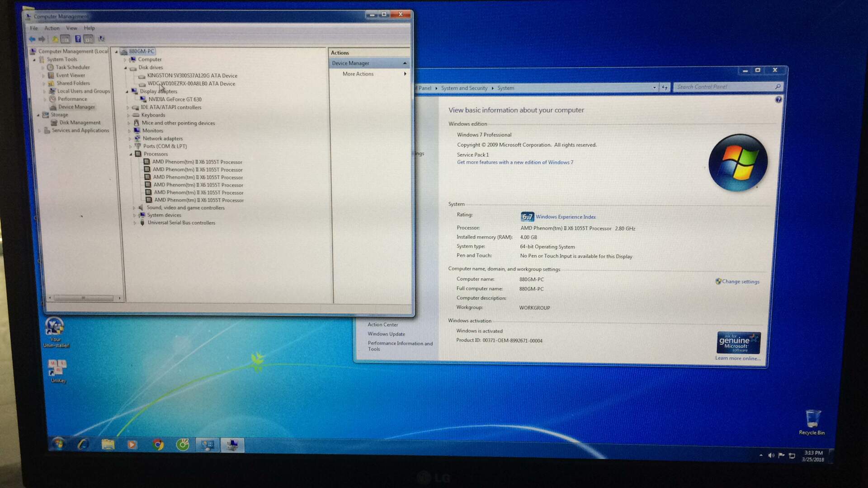
Task: Open Performance Information and Tools link
Action: (x=400, y=346)
